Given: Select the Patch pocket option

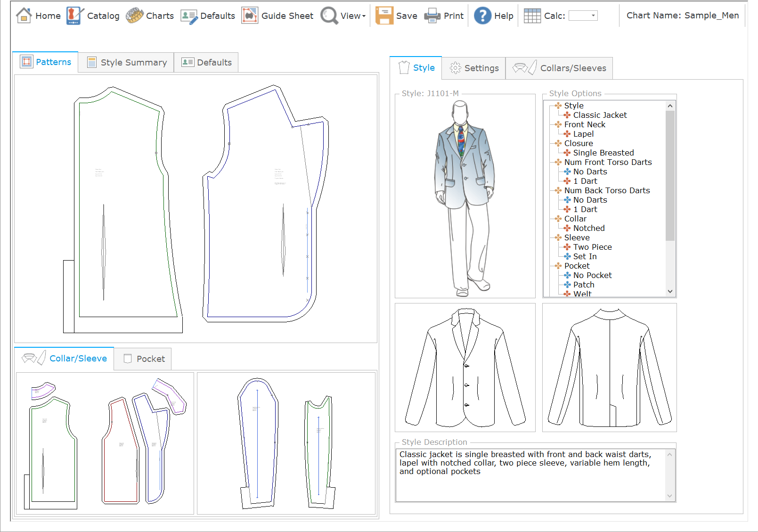Looking at the screenshot, I should [584, 285].
